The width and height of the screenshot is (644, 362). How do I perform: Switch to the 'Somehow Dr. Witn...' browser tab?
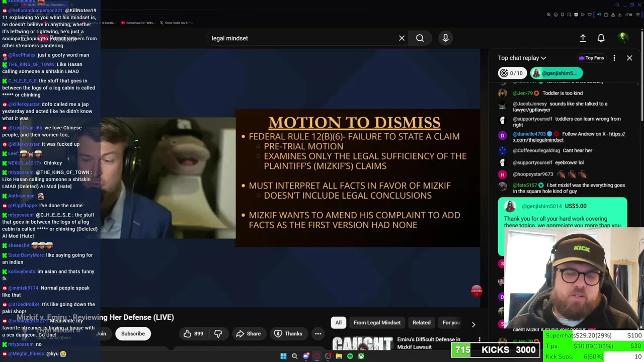pyautogui.click(x=137, y=23)
